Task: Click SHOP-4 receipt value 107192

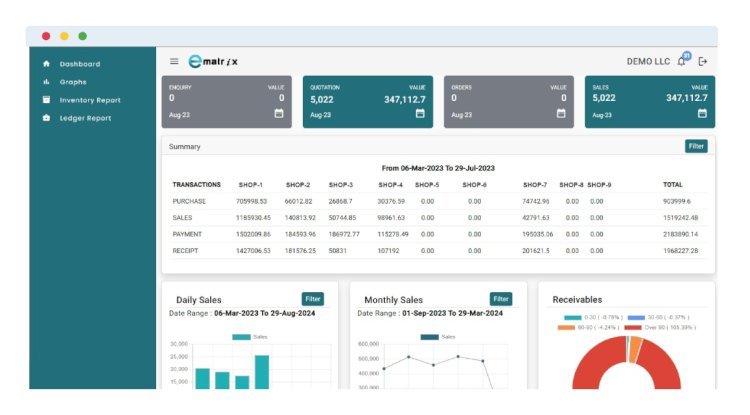Action: coord(388,251)
